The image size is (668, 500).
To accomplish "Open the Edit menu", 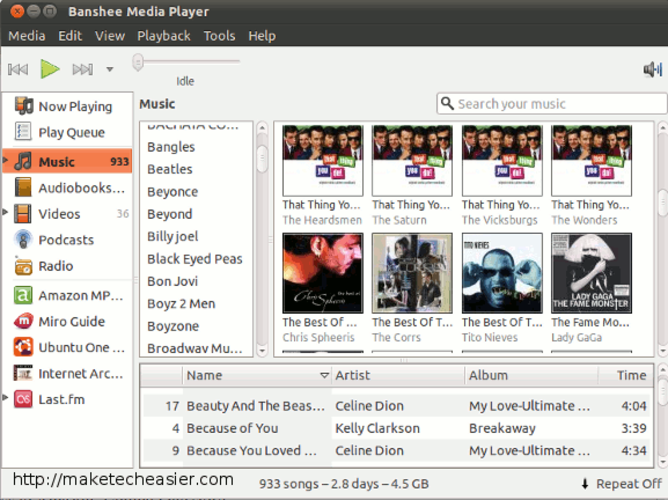I will click(x=70, y=36).
